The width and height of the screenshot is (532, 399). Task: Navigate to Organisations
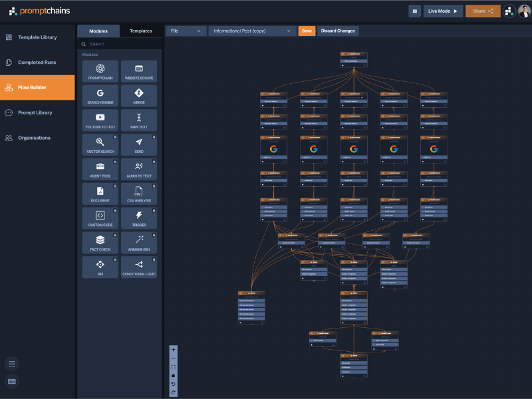(37, 138)
